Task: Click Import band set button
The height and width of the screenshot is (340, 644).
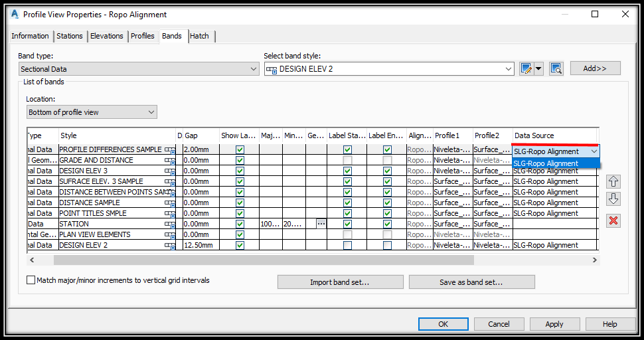Action: click(340, 282)
